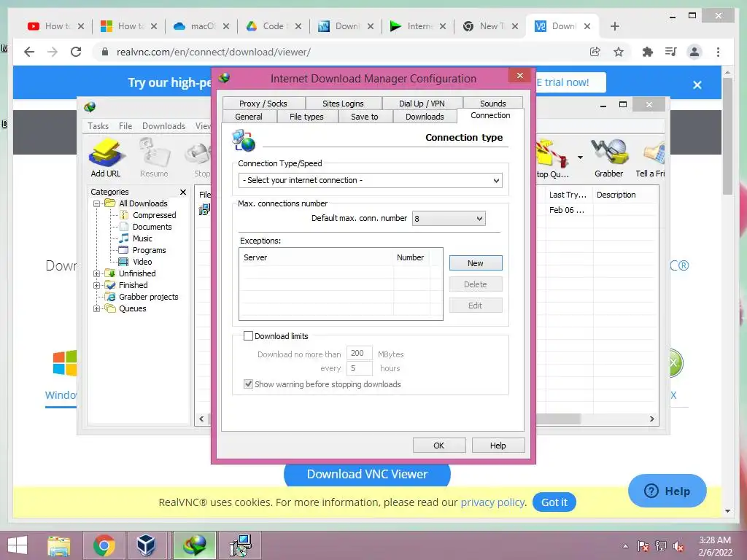Click the MBytes limit input field
The height and width of the screenshot is (560, 747).
359,354
